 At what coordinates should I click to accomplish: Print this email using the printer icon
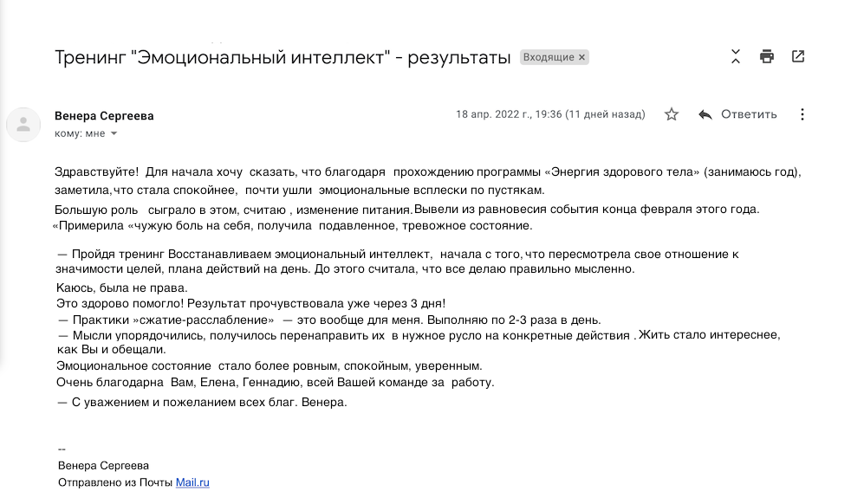point(766,56)
